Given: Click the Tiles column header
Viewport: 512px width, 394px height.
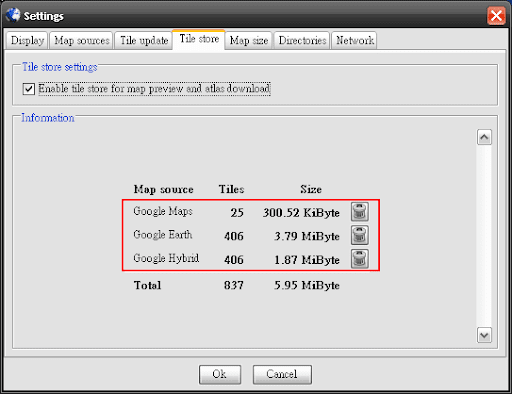Looking at the screenshot, I should [231, 189].
